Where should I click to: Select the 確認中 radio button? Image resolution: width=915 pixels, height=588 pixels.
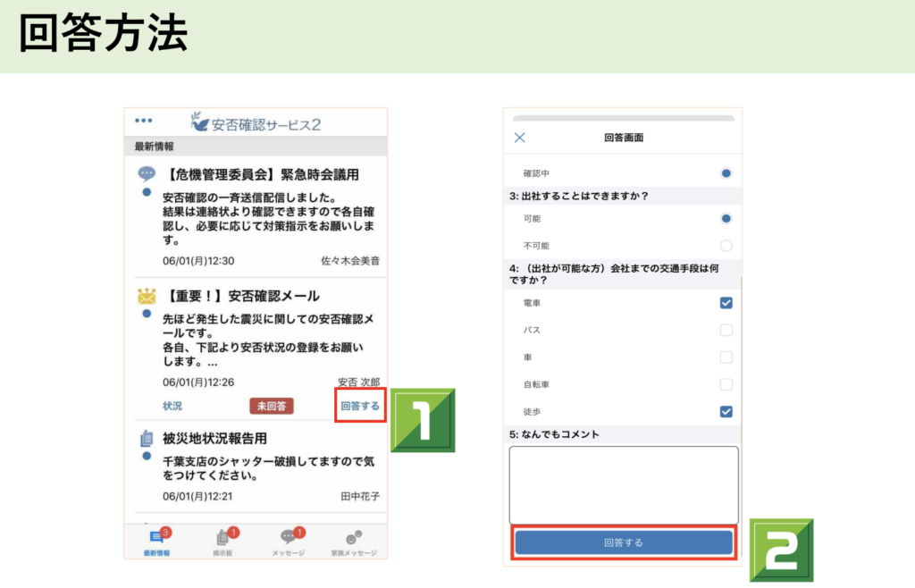pyautogui.click(x=726, y=173)
